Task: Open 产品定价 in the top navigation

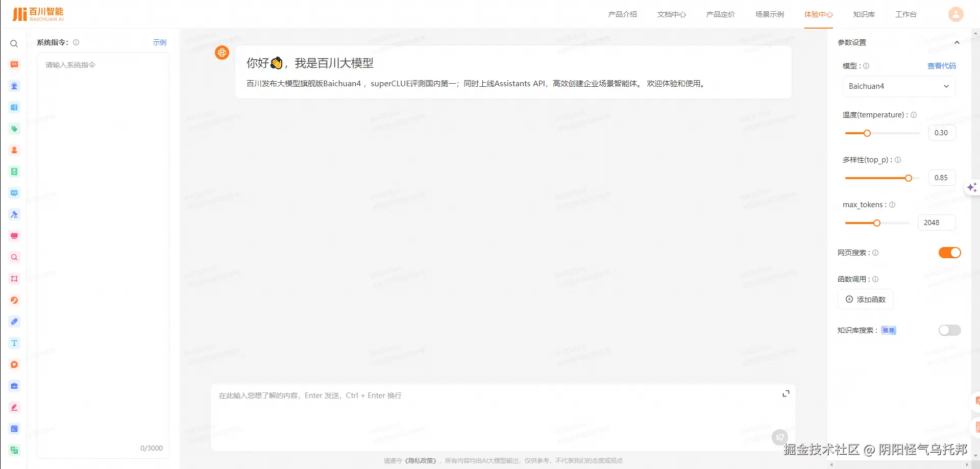Action: coord(720,14)
